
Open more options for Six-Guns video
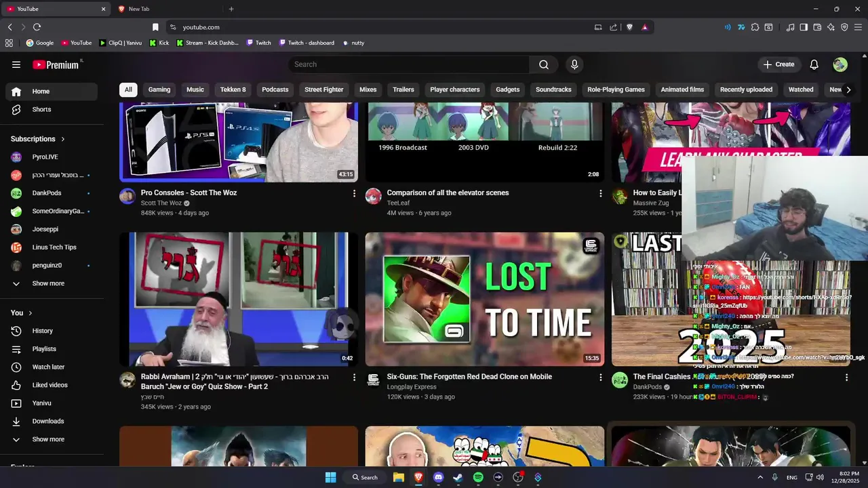pos(600,377)
